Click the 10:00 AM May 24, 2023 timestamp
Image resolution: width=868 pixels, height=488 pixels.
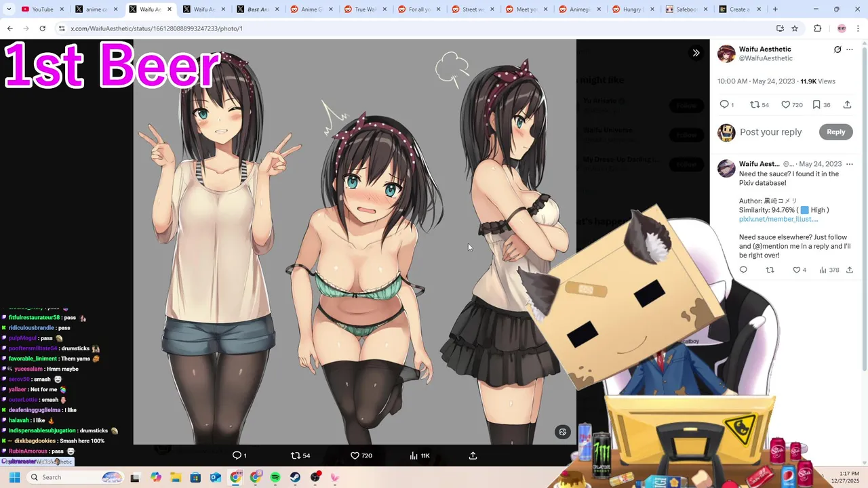pos(757,81)
